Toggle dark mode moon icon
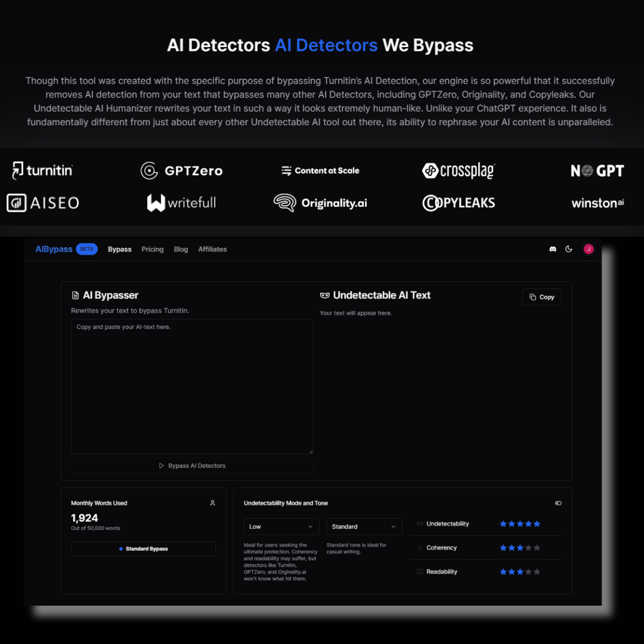The height and width of the screenshot is (644, 644). pos(569,249)
